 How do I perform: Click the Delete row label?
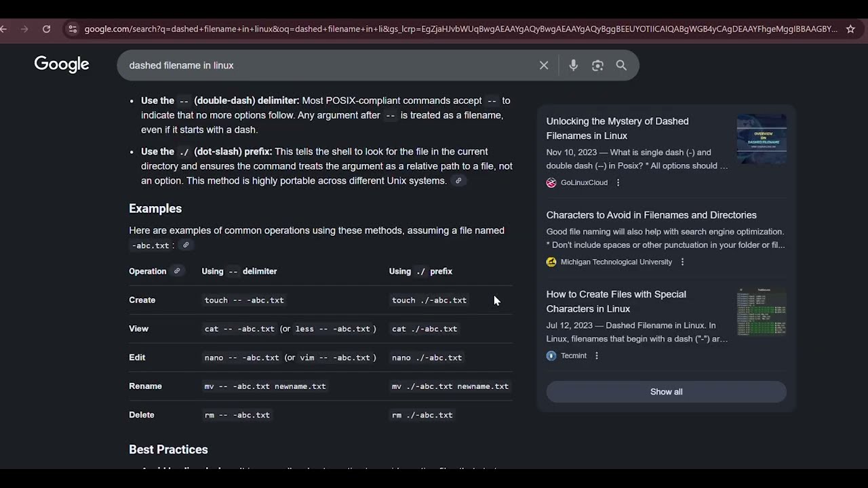142,415
